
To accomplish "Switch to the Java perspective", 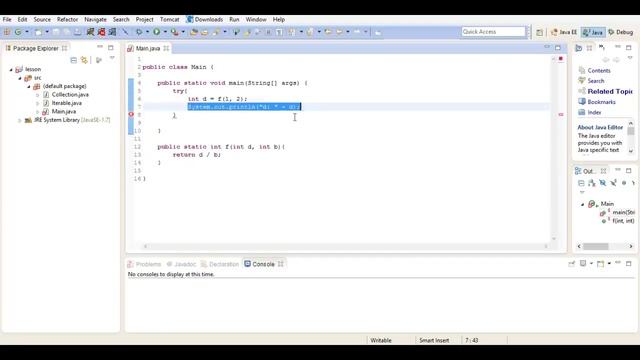I will [x=593, y=32].
